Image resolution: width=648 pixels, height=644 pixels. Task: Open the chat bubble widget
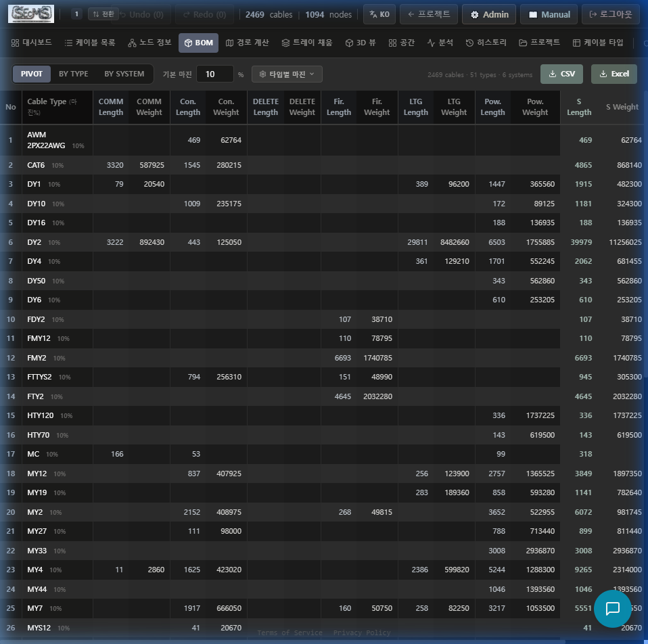pos(612,608)
